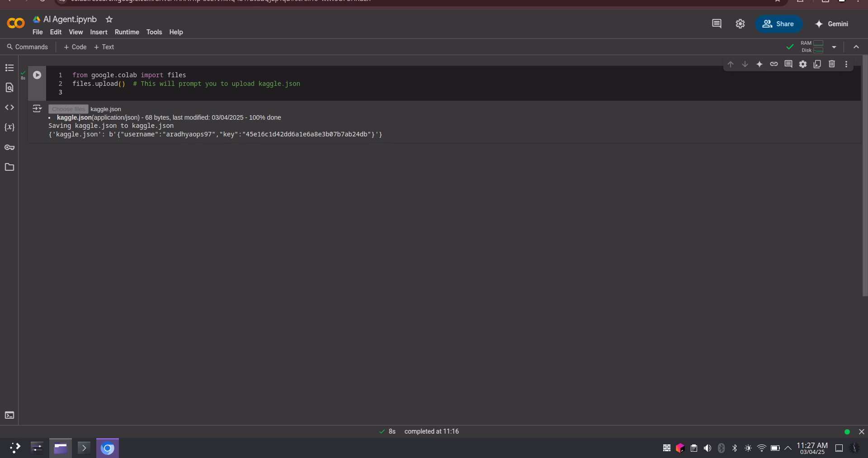Open the Table of contents sidebar icon
This screenshot has width=868, height=458.
click(x=9, y=68)
